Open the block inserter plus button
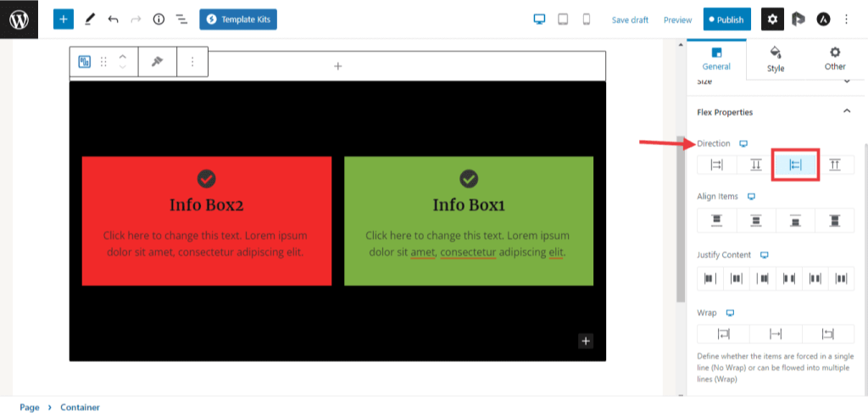 coord(64,19)
